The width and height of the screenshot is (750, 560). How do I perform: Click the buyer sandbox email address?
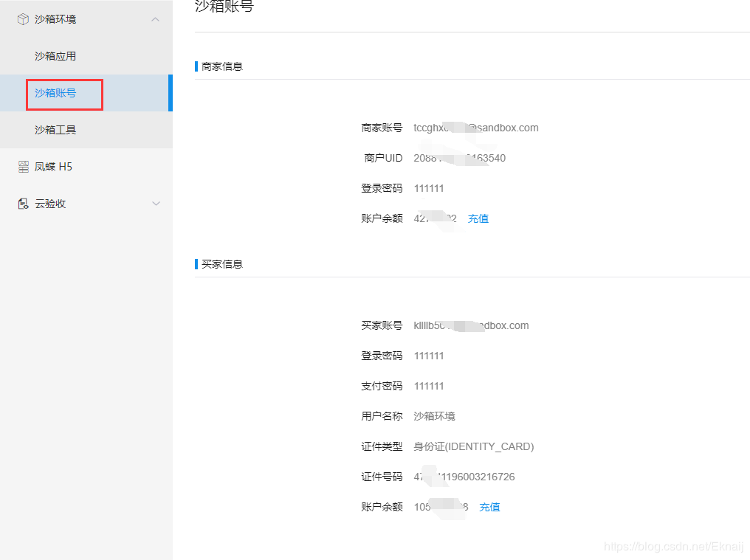[470, 325]
